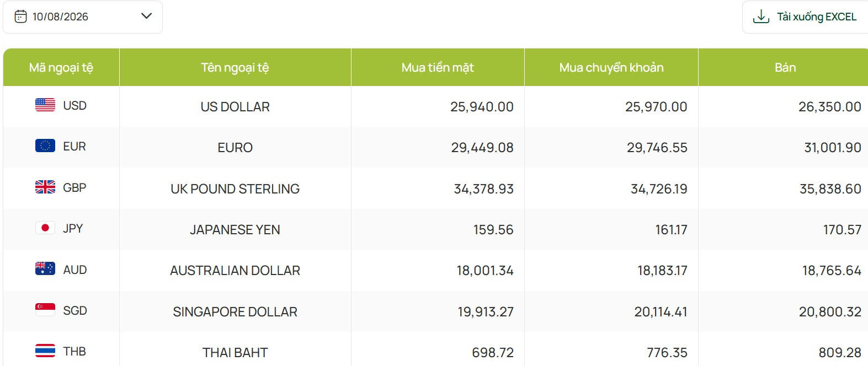
Task: Click the Mua chuyển khoản column header
Action: point(611,67)
